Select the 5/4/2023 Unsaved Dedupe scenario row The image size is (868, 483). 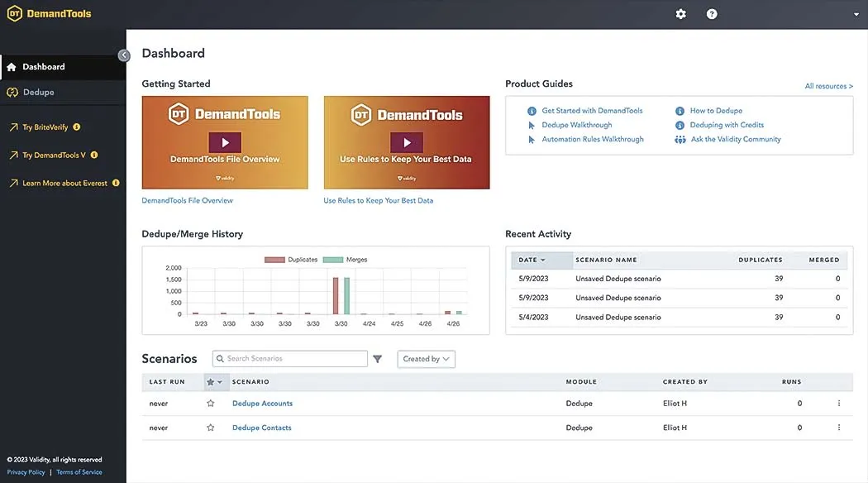click(x=680, y=318)
